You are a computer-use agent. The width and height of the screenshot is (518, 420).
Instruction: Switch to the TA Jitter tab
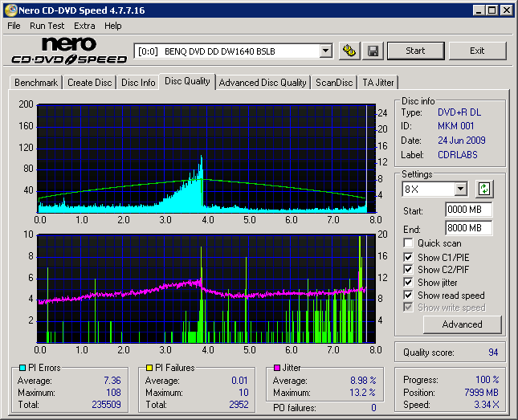click(378, 82)
